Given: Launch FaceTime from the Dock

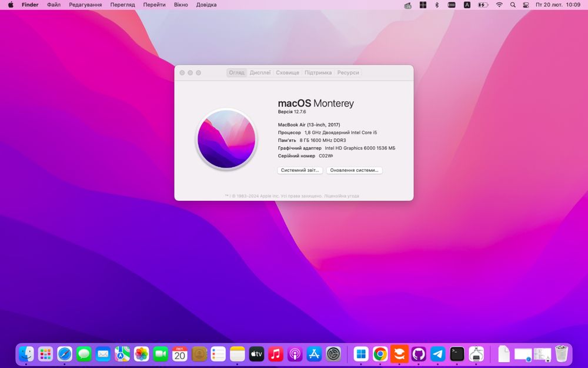Looking at the screenshot, I should tap(161, 354).
